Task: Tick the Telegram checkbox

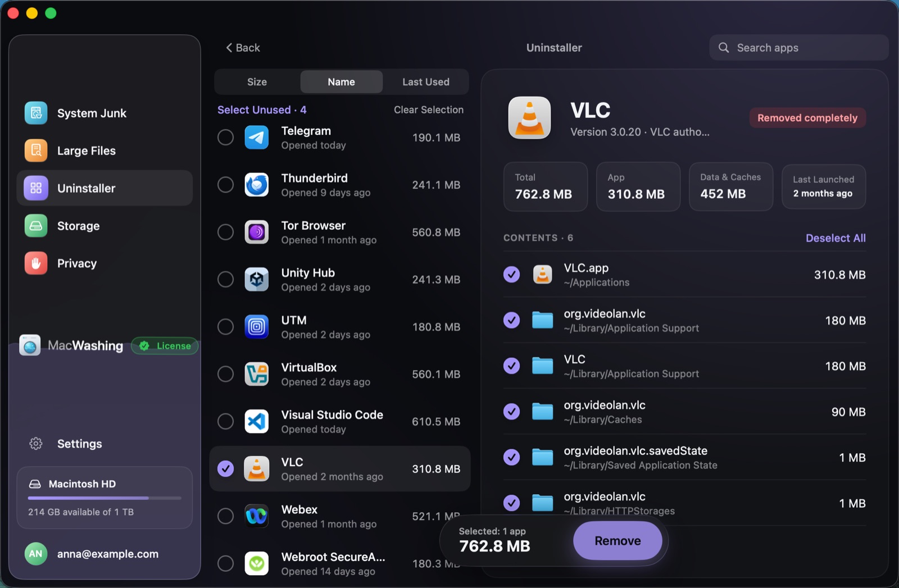Action: coord(225,138)
